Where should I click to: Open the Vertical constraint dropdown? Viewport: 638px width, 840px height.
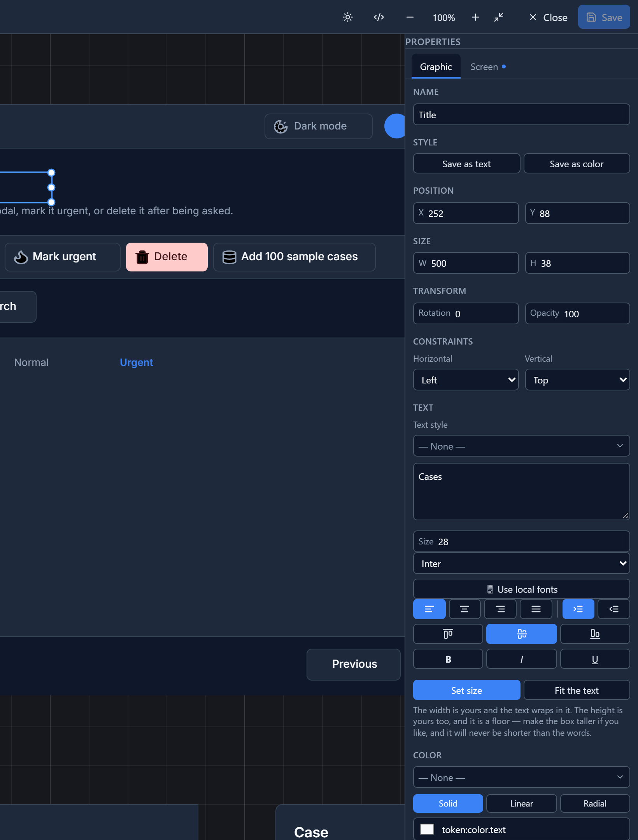(577, 380)
